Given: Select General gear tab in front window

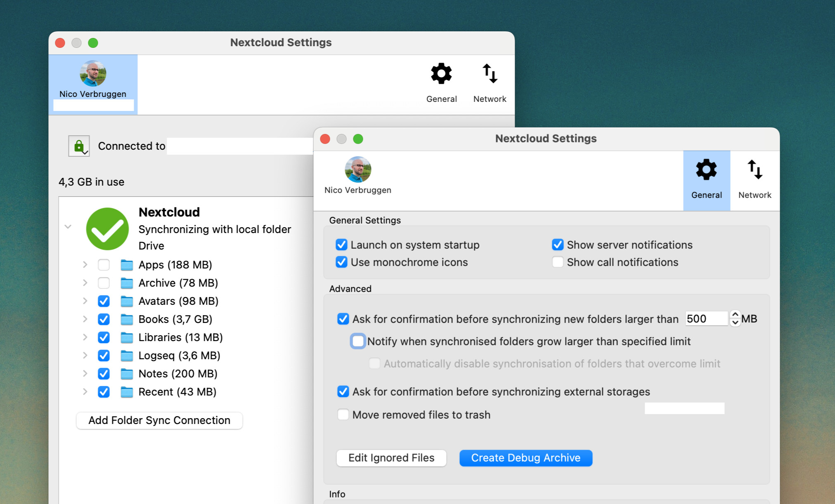Looking at the screenshot, I should point(706,180).
